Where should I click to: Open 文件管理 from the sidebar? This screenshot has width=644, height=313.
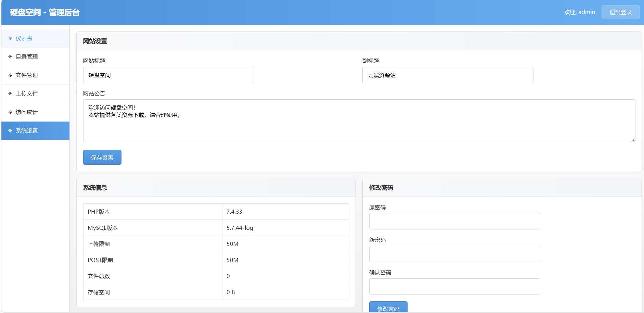27,75
